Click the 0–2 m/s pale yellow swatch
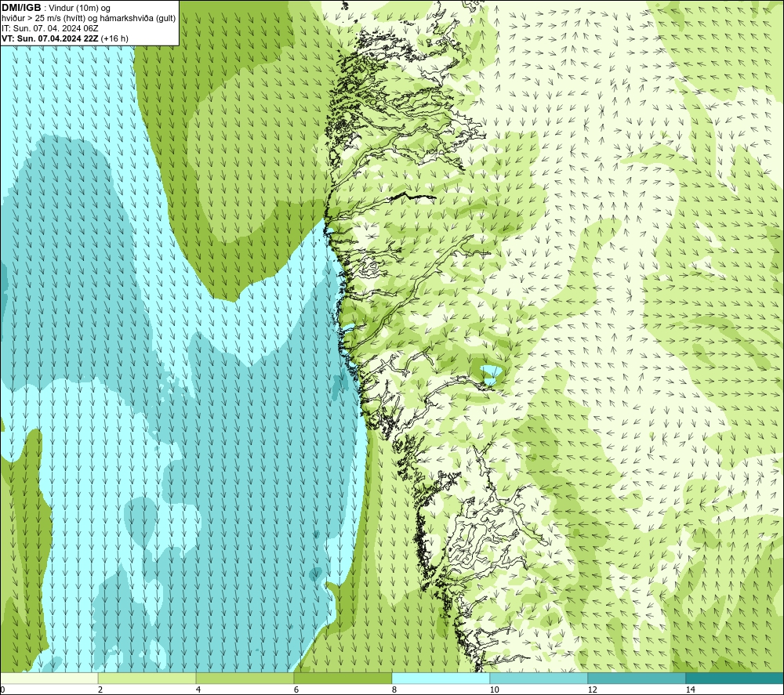Viewport: 784px width, 695px height. coord(49,678)
